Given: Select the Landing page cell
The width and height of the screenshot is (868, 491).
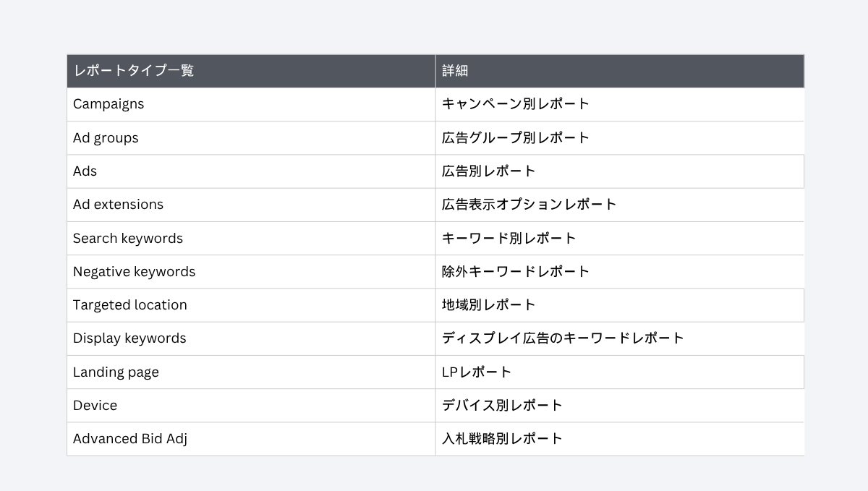Looking at the screenshot, I should 251,372.
